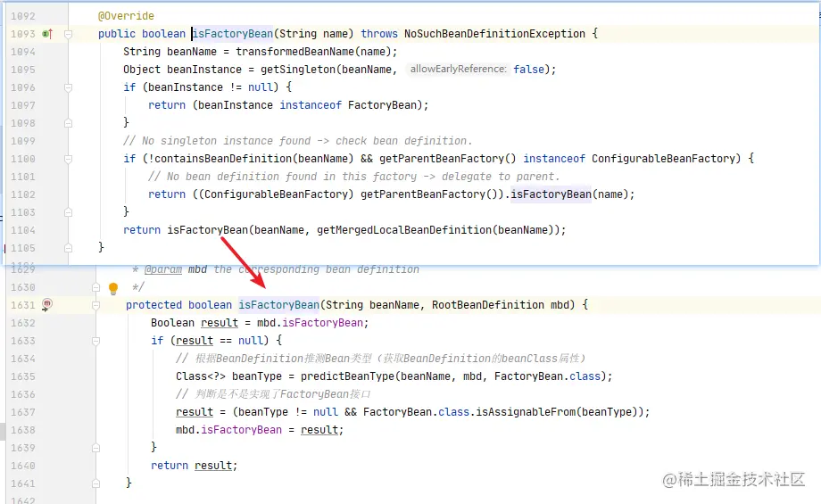
Task: Click transformedBeanName call on line 1094
Action: point(294,52)
